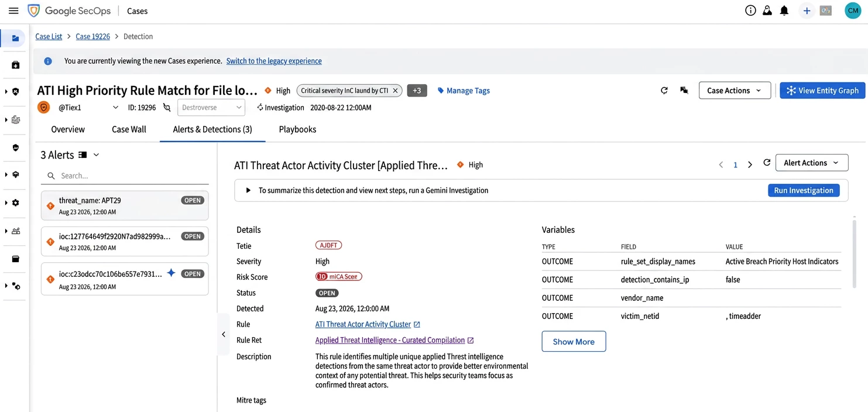Image resolution: width=868 pixels, height=412 pixels.
Task: Open the CM user avatar menu
Action: point(853,11)
